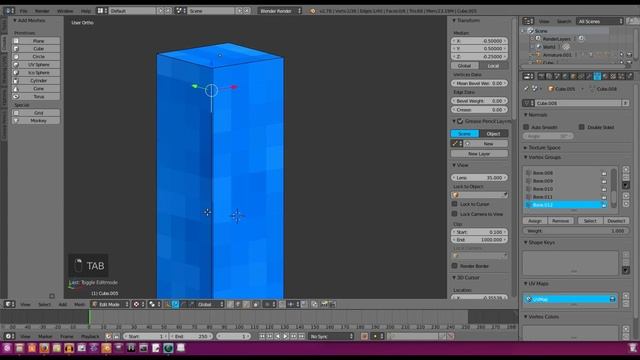Open the Edit Mode selector dropdown

(x=110, y=304)
